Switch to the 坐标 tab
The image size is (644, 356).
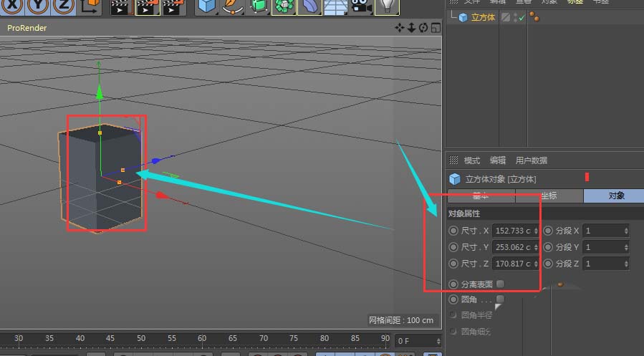[x=549, y=196]
